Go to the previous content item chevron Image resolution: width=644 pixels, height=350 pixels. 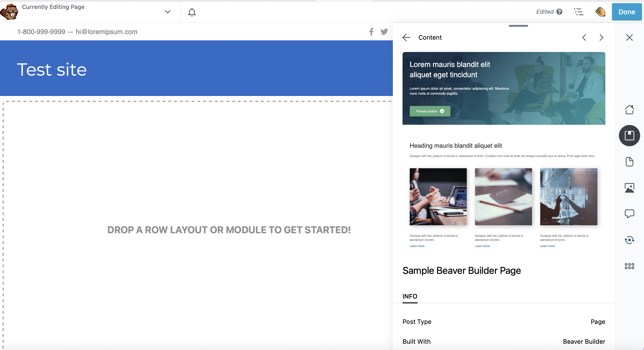pos(584,37)
